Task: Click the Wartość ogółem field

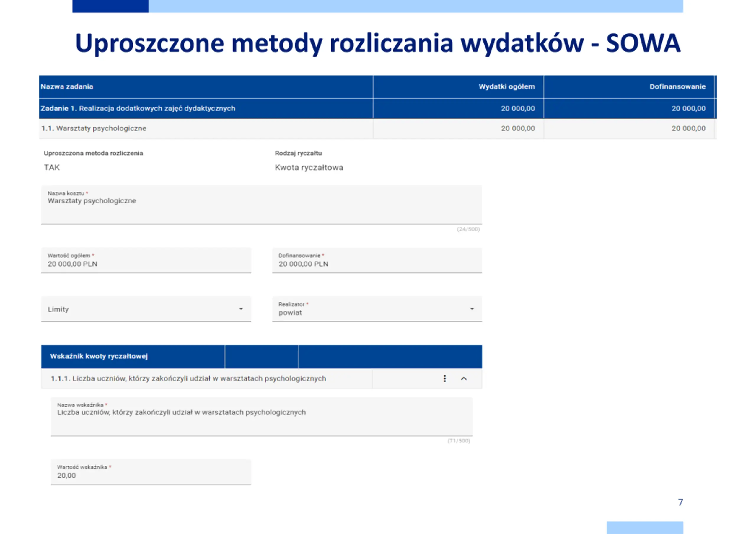Action: tap(146, 260)
